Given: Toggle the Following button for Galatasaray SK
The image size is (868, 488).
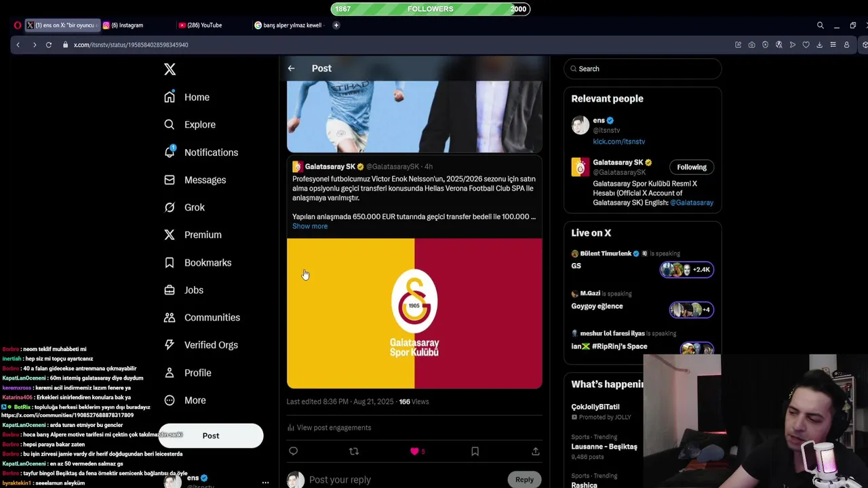Looking at the screenshot, I should 692,167.
